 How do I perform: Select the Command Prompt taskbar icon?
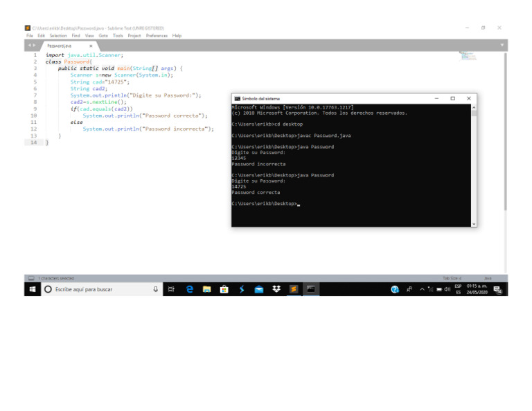311,289
